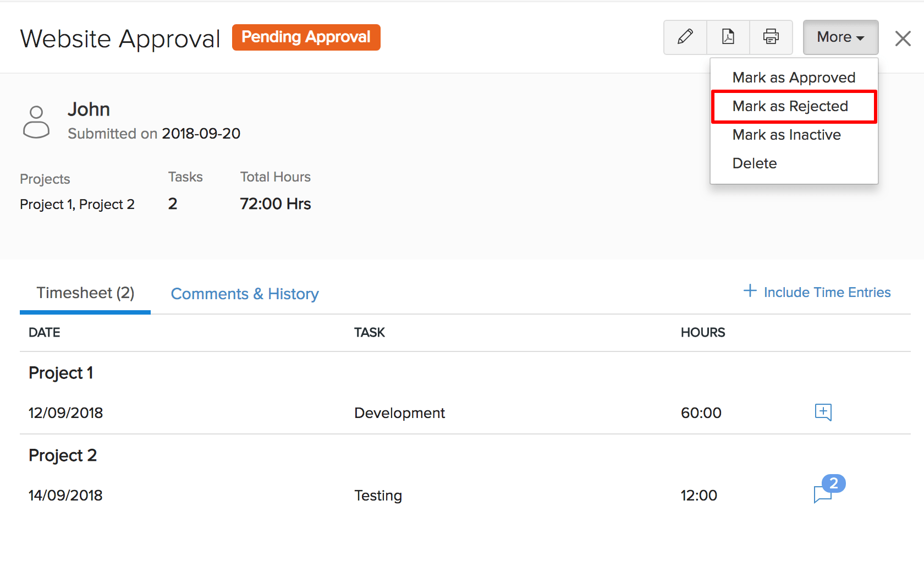
Task: Click the pencil edit icon
Action: click(x=685, y=37)
